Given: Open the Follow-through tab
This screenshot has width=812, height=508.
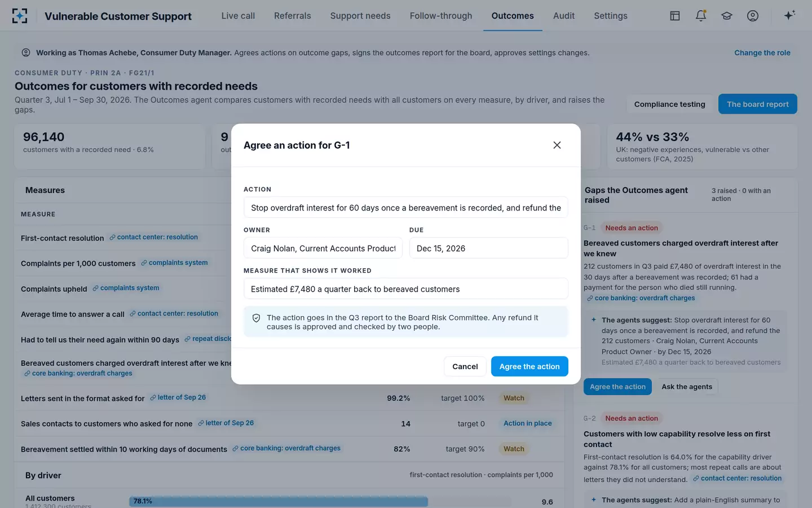Looking at the screenshot, I should pyautogui.click(x=441, y=16).
